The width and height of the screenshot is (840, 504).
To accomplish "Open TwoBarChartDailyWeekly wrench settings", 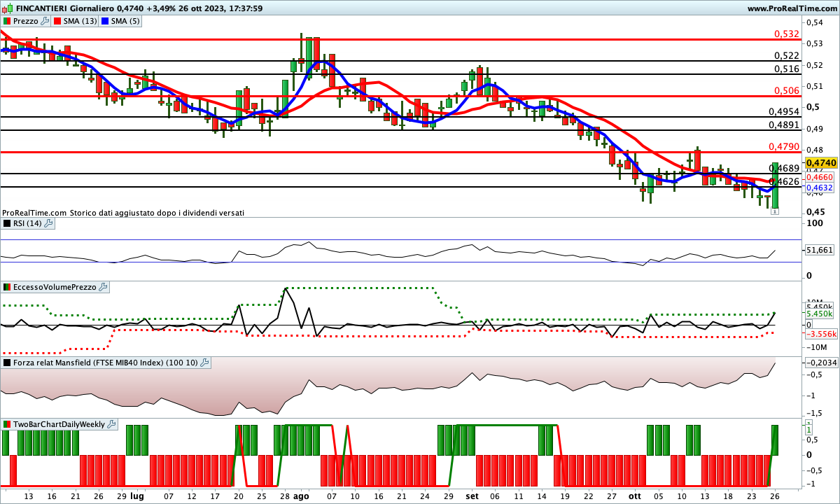I will [111, 424].
